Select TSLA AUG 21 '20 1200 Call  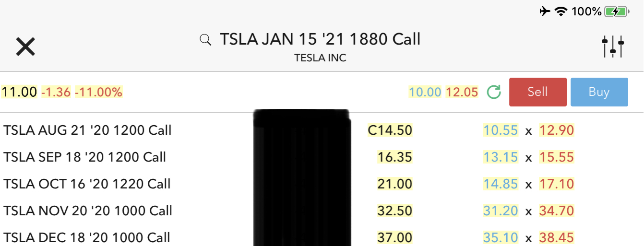pos(87,130)
